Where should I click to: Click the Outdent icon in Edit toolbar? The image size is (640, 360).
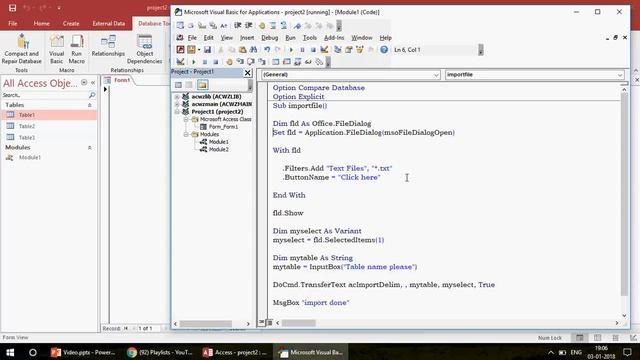click(x=249, y=25)
